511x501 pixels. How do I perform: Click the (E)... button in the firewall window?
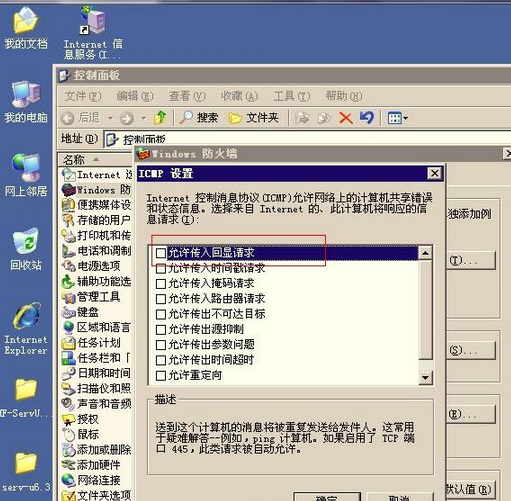[471, 414]
